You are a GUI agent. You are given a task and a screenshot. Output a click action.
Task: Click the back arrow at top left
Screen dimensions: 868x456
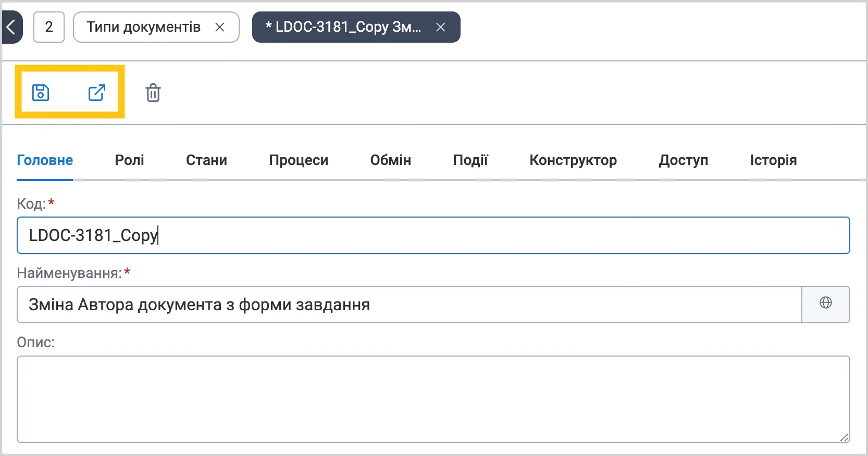[11, 27]
